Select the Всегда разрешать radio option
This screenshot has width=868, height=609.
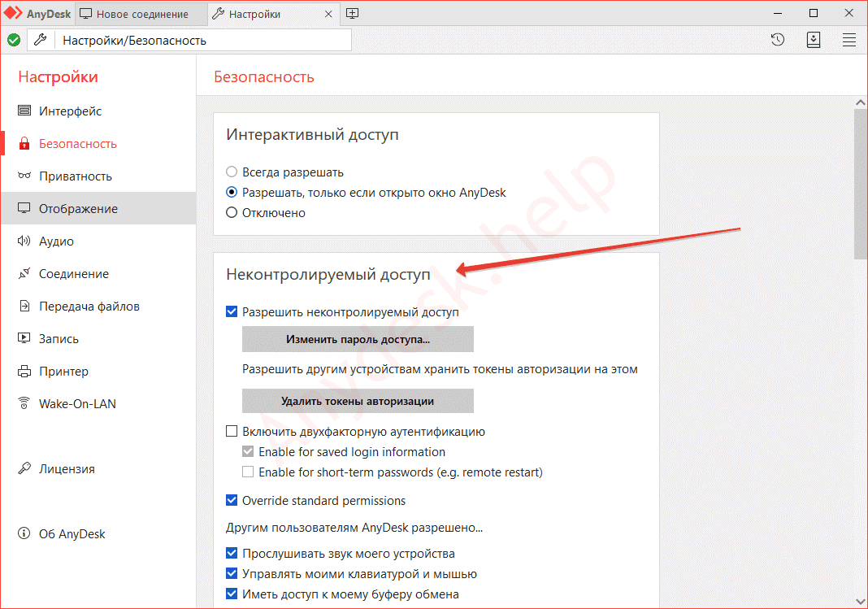pyautogui.click(x=232, y=172)
